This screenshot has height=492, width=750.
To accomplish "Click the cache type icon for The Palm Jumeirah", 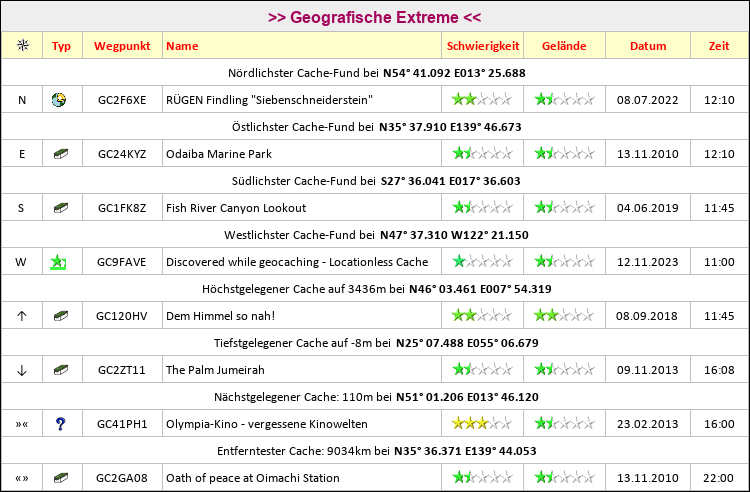I will tap(61, 370).
